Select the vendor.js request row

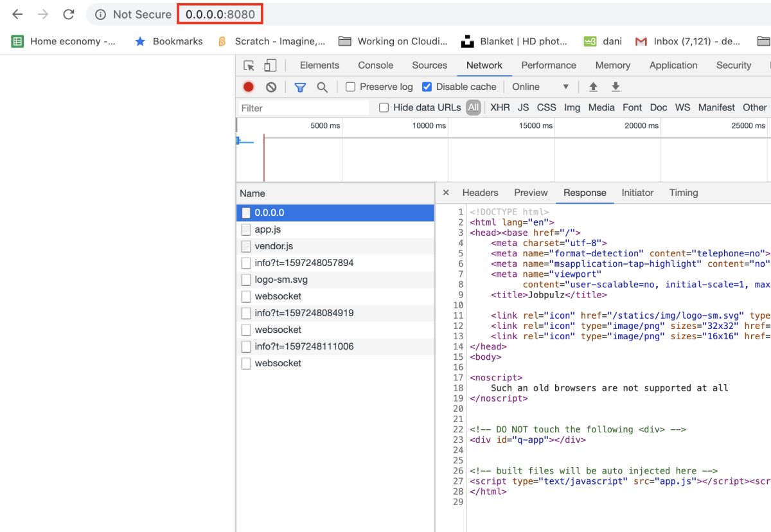pos(335,246)
